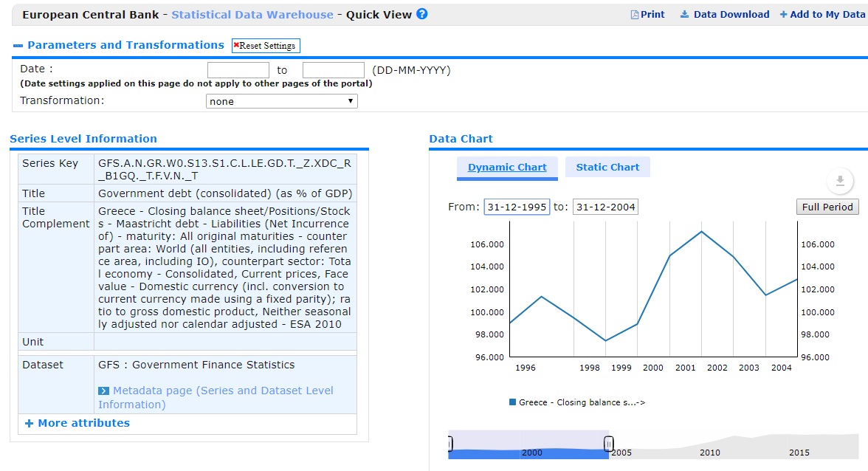Viewport: 868px width, 471px height.
Task: Click the chart From date field
Action: [x=517, y=207]
